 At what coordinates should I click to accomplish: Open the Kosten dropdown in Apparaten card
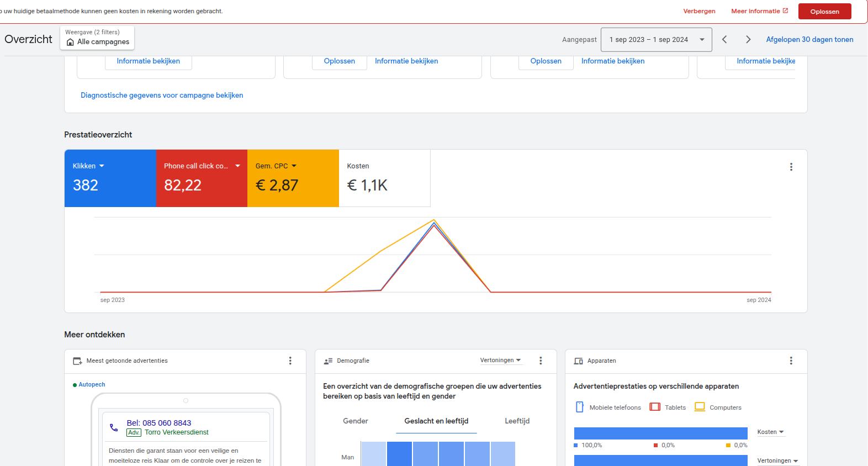point(771,432)
